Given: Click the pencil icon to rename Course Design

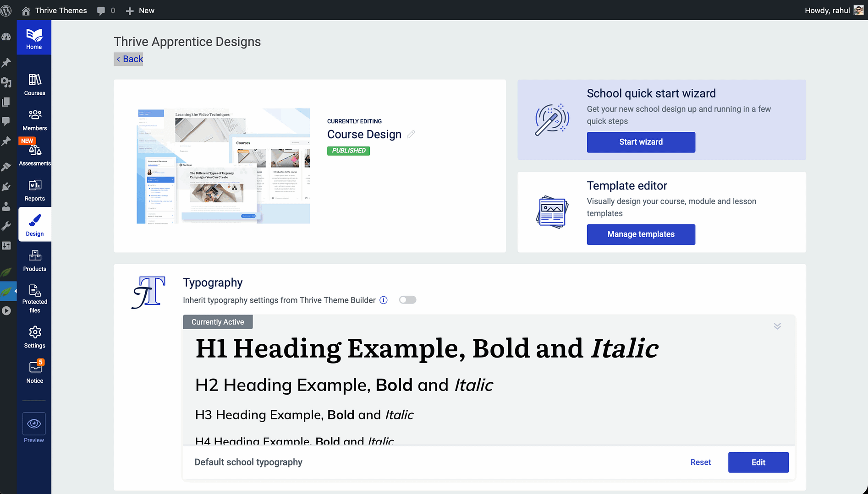Looking at the screenshot, I should tap(411, 134).
